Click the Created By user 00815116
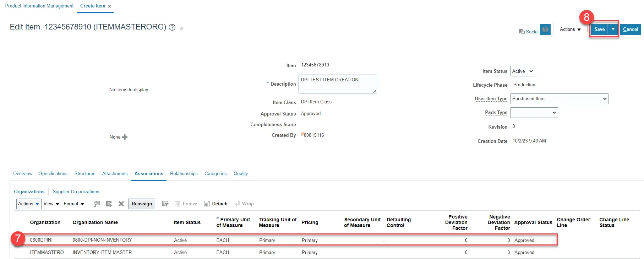The height and width of the screenshot is (259, 644). click(x=314, y=135)
